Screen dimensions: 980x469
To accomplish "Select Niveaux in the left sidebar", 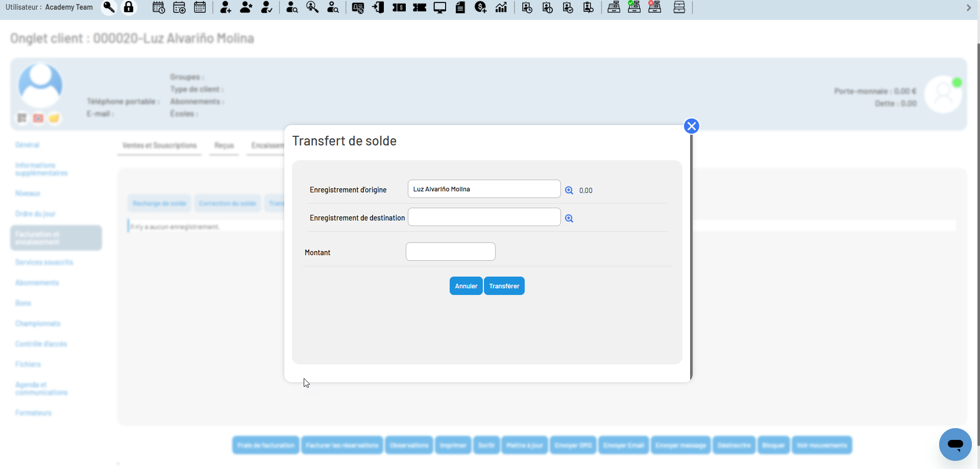I will pos(28,193).
